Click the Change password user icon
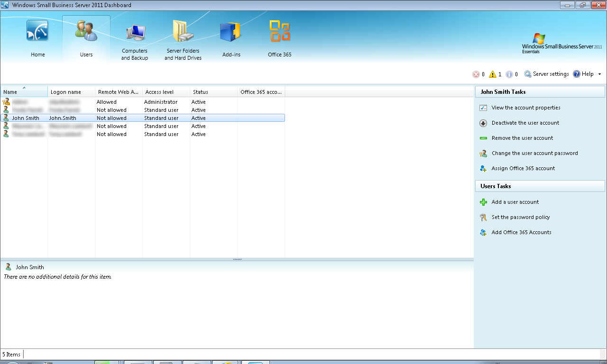 [483, 154]
